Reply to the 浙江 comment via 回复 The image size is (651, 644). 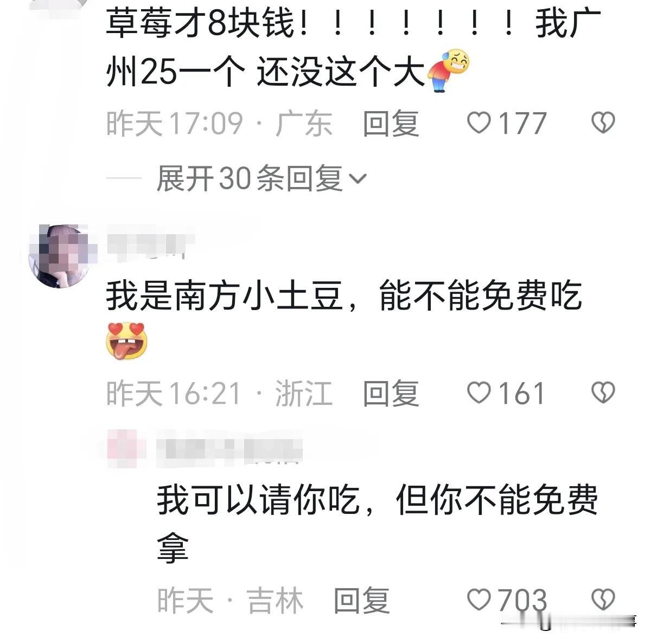tap(391, 392)
